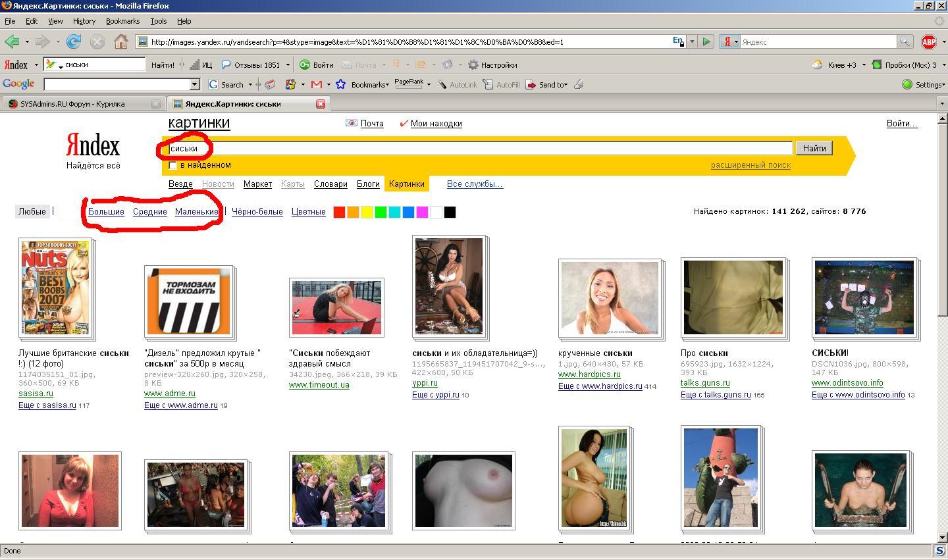Click the search magnifier in the Яндекс search box
The height and width of the screenshot is (560, 948).
pos(905,41)
